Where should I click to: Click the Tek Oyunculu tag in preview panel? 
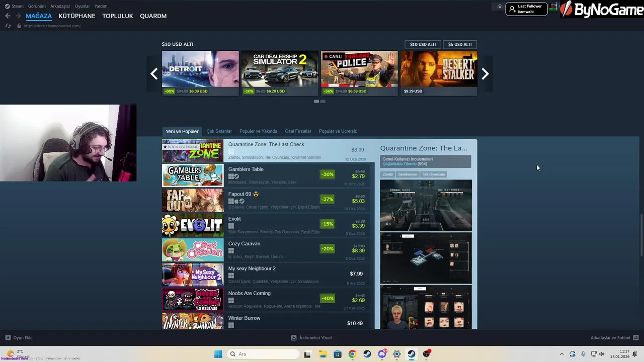coord(433,174)
